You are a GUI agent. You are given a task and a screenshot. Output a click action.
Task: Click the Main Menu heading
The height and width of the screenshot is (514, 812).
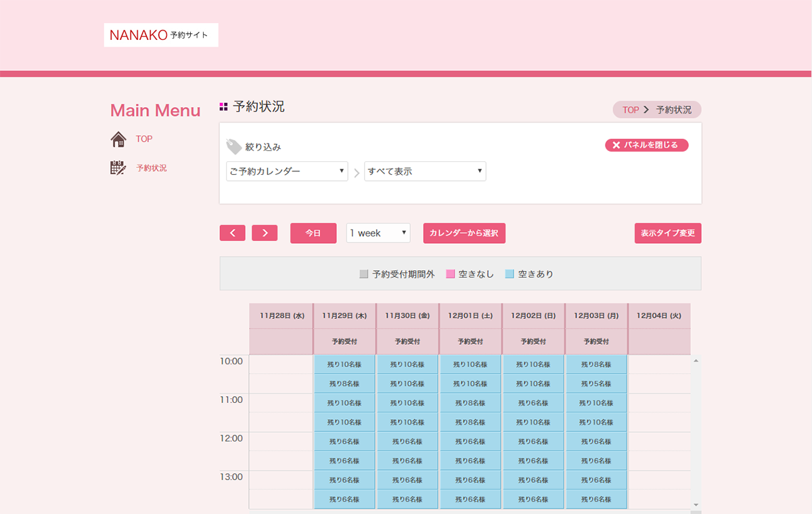click(x=155, y=110)
